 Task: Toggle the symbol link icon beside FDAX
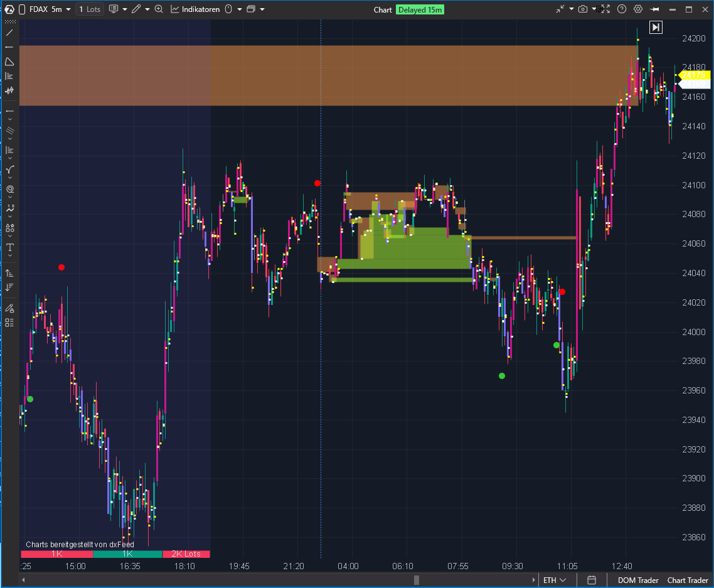(22, 9)
